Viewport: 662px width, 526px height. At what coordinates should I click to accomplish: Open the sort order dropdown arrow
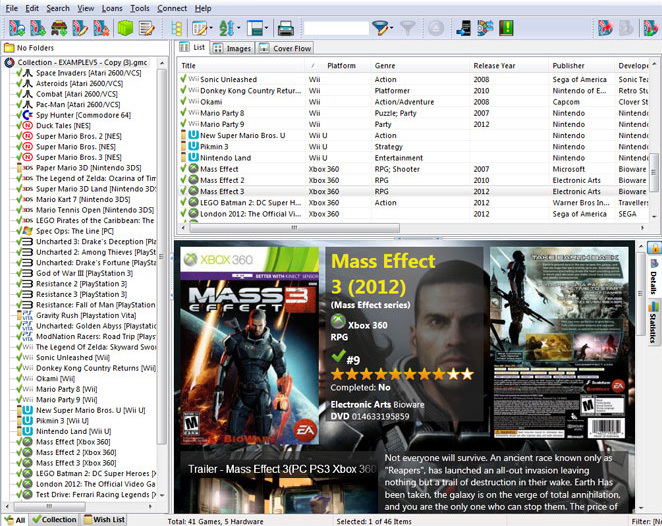[239, 28]
